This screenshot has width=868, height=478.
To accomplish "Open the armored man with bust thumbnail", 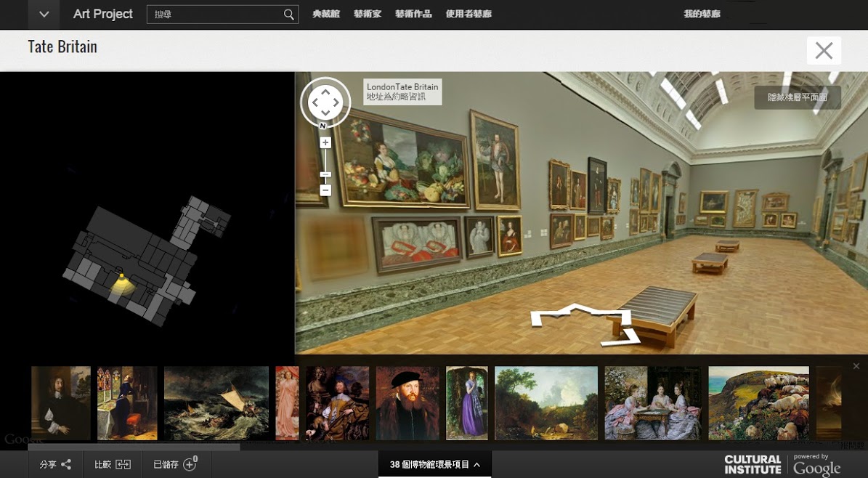I will point(338,403).
